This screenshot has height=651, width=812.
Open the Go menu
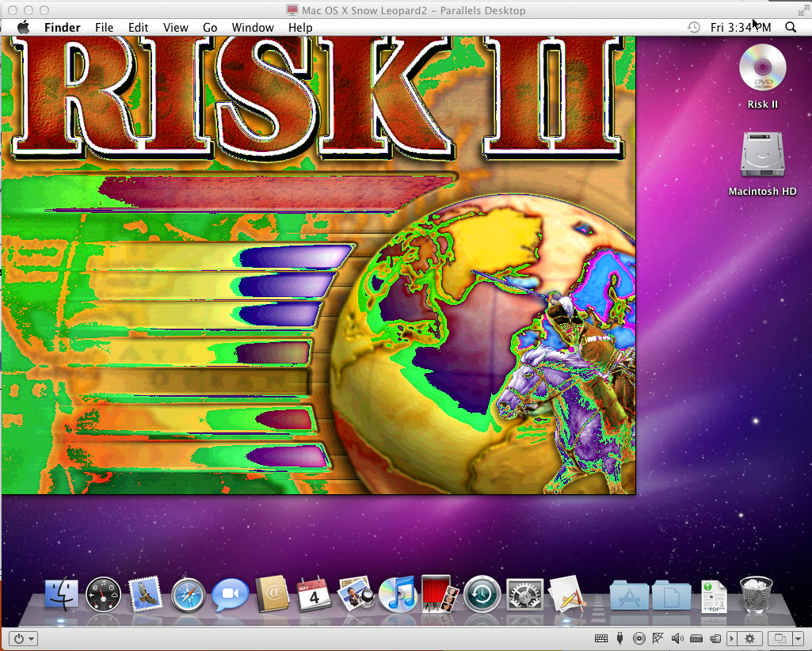tap(210, 28)
